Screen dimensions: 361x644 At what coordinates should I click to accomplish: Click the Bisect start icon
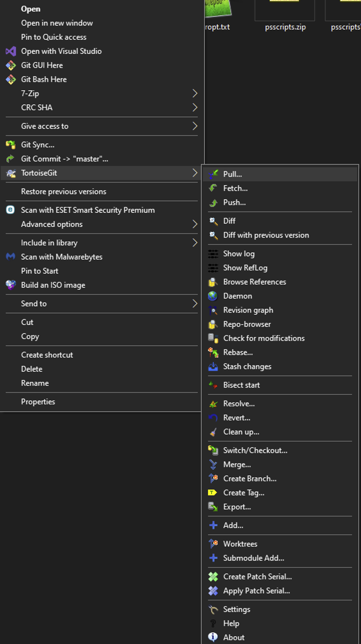click(x=213, y=385)
